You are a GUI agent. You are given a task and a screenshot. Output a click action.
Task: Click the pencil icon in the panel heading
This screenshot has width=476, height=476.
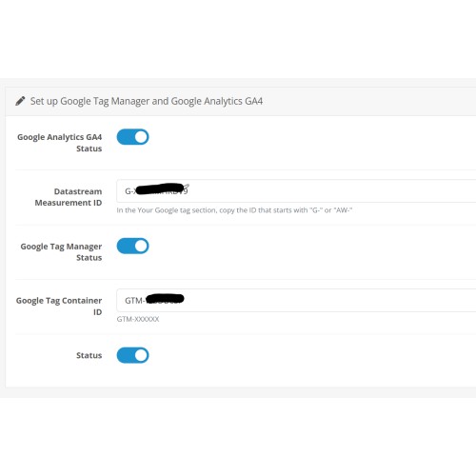tap(20, 101)
